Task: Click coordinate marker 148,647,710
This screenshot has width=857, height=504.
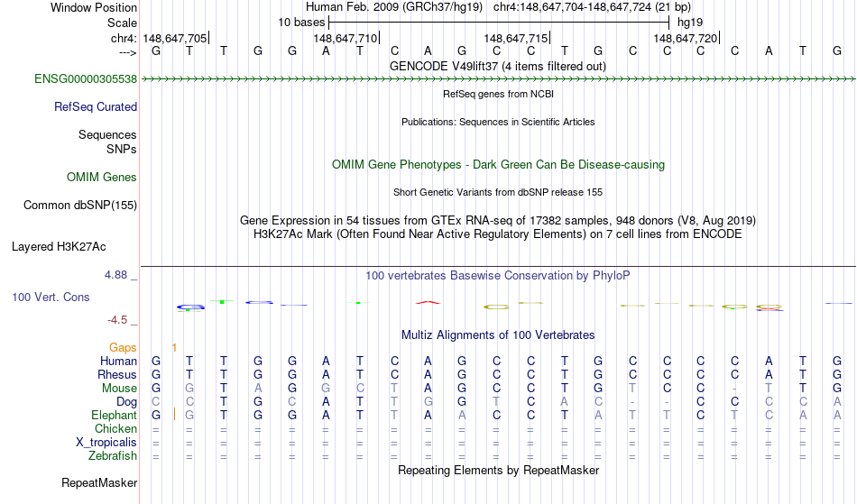Action: coord(346,38)
